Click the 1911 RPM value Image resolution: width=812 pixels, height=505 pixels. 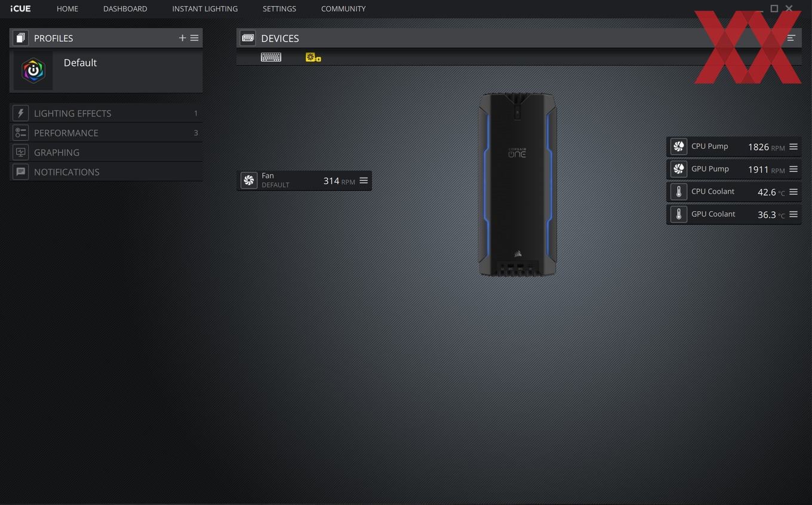tap(767, 170)
